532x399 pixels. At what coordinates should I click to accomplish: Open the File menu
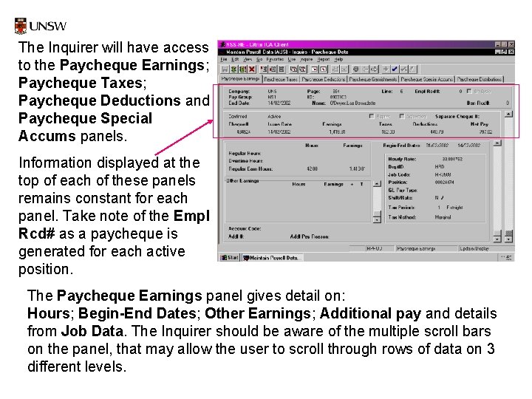coord(224,59)
